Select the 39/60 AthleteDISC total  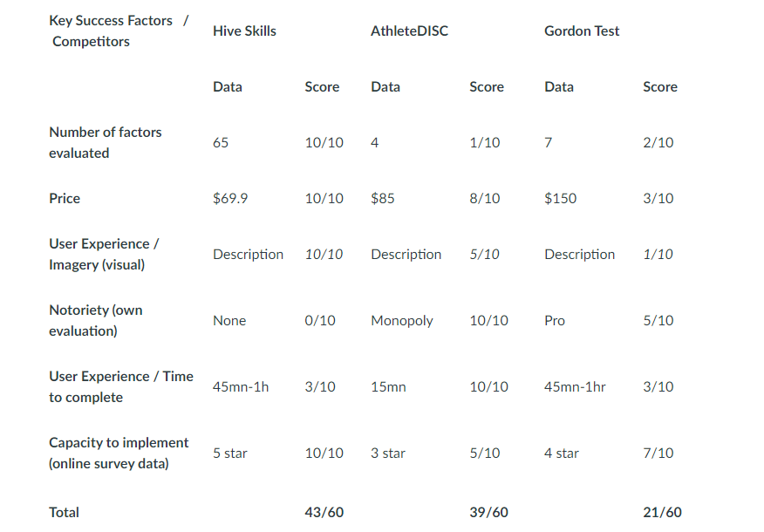pos(488,513)
